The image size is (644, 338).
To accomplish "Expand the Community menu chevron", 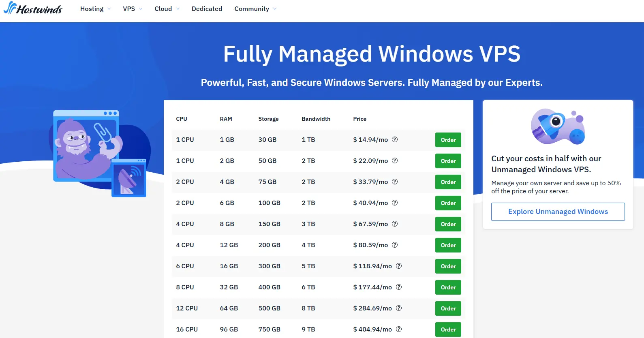I will [275, 9].
